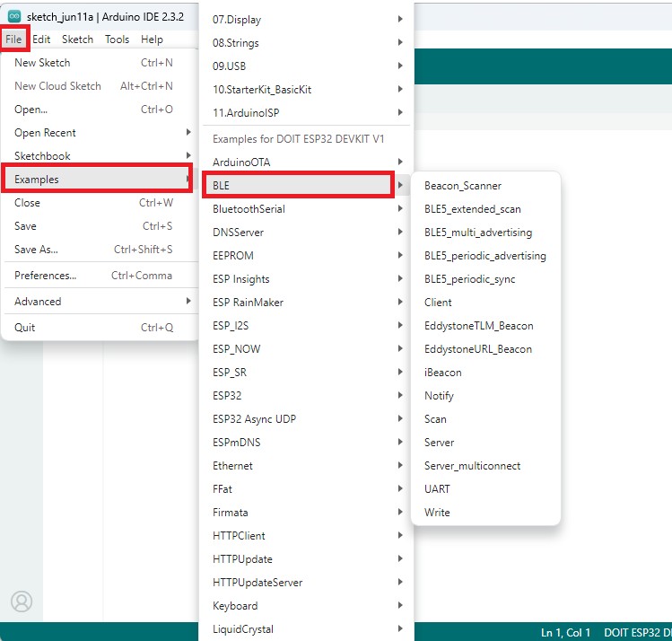Expand the ESP_NOW examples submenu
The height and width of the screenshot is (641, 672).
point(237,349)
